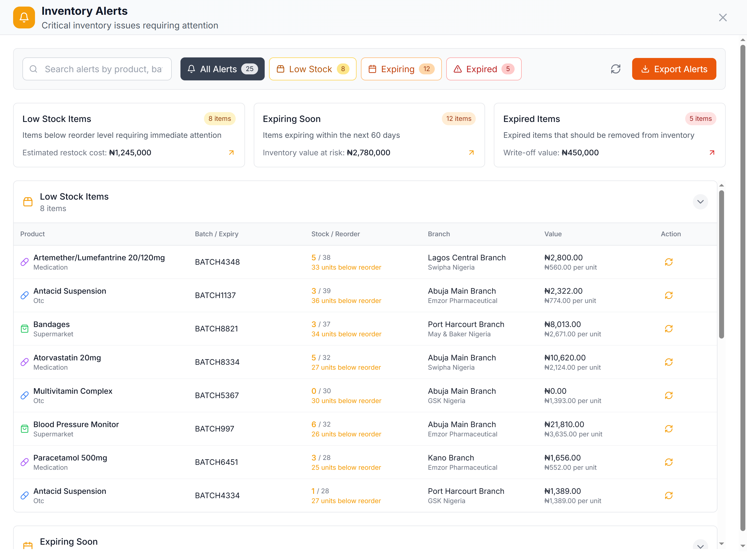Select the All Alerts filter tab
The image size is (747, 560).
tap(222, 69)
